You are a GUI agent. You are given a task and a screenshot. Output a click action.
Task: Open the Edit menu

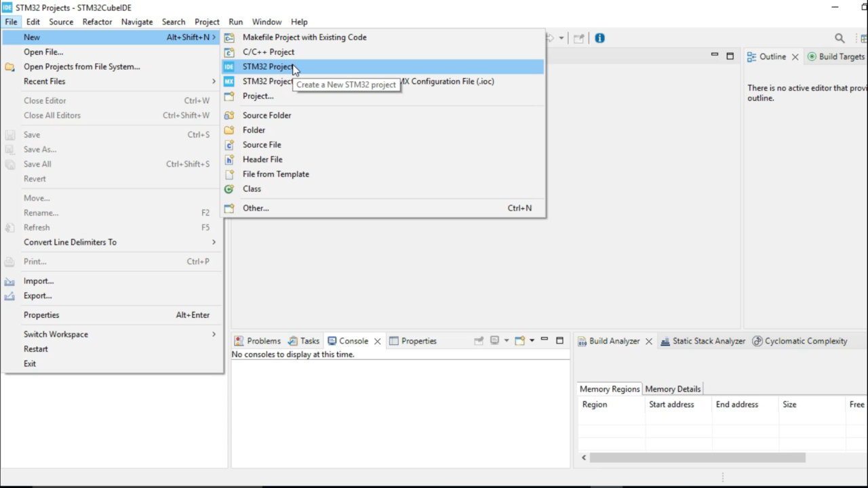pos(33,22)
